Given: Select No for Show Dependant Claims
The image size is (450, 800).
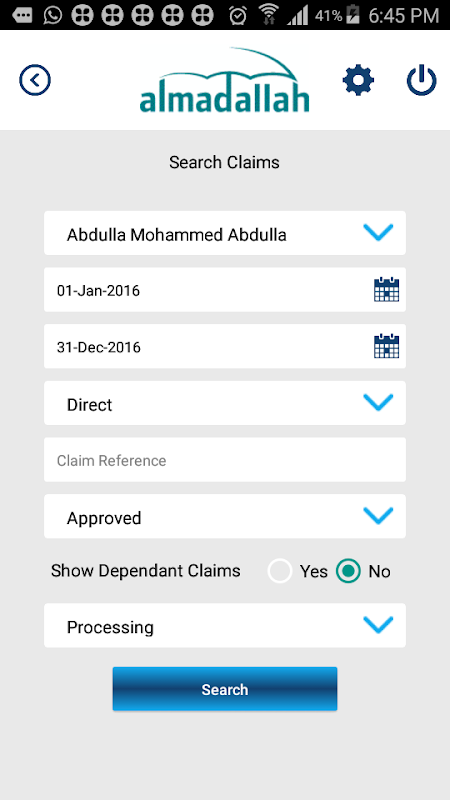Looking at the screenshot, I should (x=348, y=571).
